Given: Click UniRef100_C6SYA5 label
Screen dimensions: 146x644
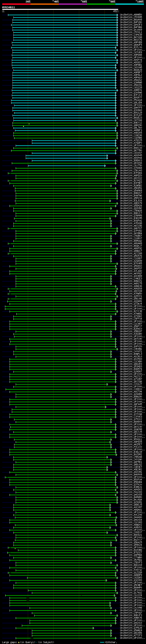Looking at the screenshot, I should click(x=131, y=67).
